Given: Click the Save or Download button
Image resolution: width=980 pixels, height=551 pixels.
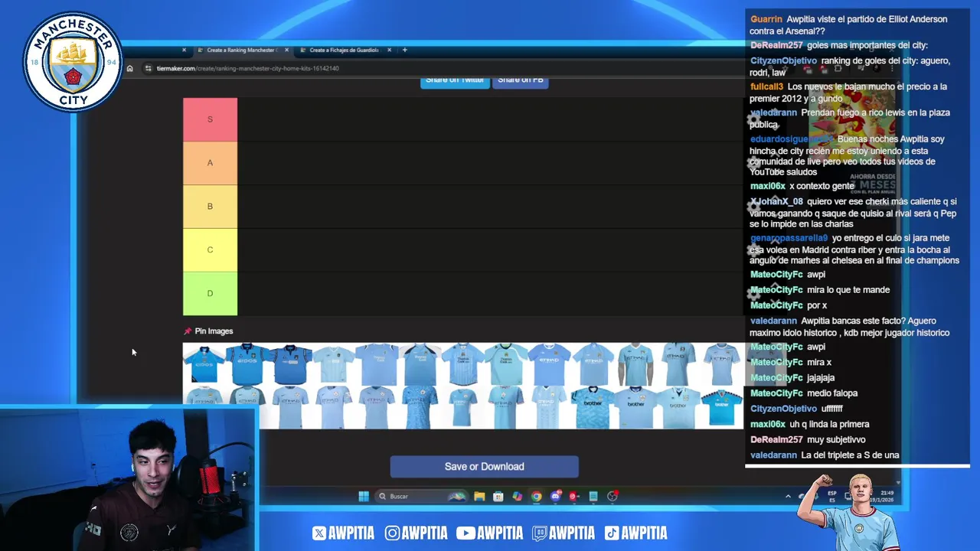Looking at the screenshot, I should (484, 467).
